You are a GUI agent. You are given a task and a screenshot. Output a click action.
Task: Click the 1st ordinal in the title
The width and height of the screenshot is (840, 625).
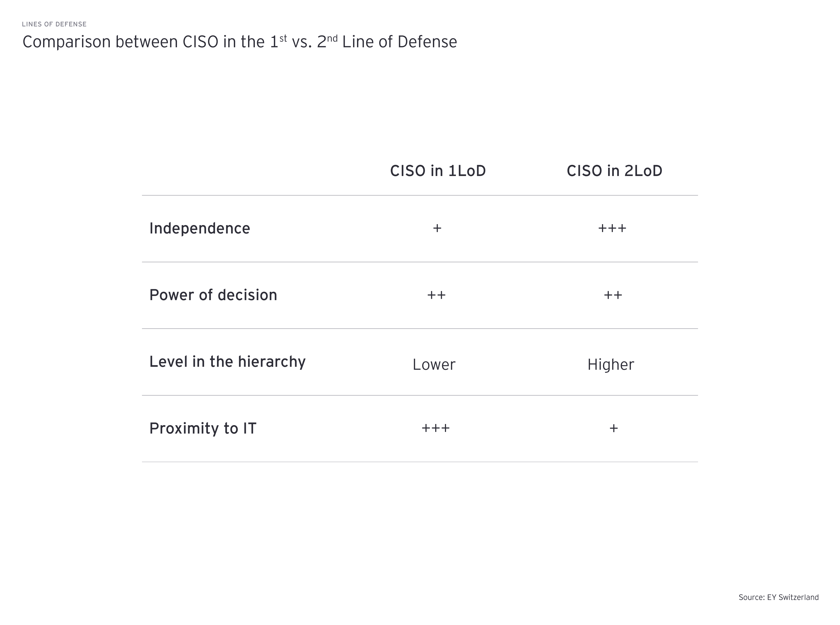279,41
